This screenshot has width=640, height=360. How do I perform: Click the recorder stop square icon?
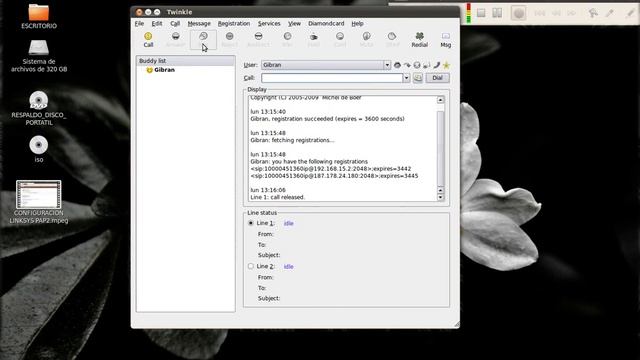coord(481,13)
